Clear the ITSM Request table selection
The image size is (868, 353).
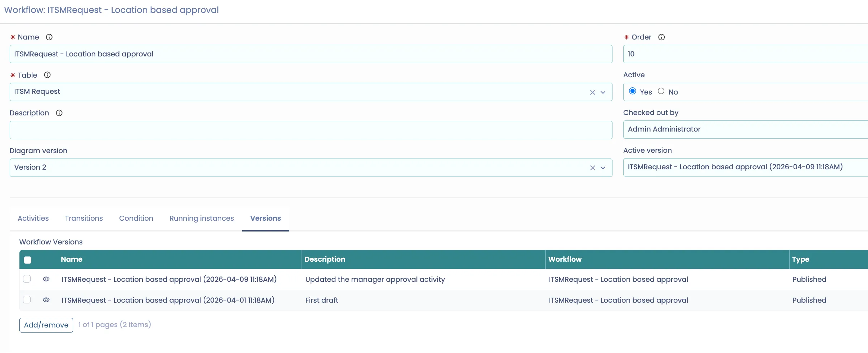coord(592,92)
